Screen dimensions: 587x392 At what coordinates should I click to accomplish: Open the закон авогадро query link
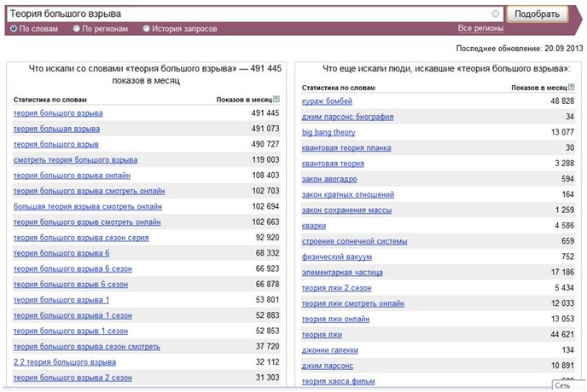click(329, 179)
